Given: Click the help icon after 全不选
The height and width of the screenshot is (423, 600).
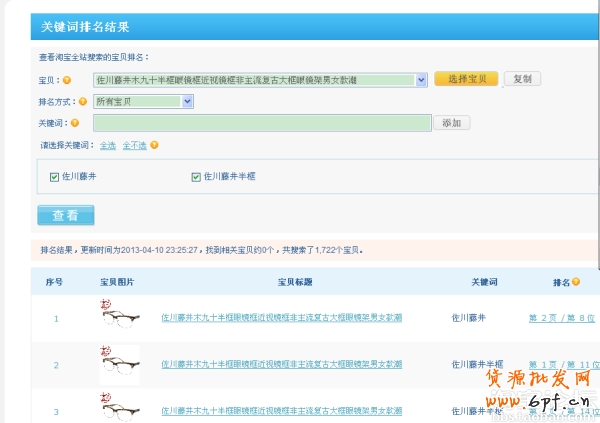Looking at the screenshot, I should point(155,145).
